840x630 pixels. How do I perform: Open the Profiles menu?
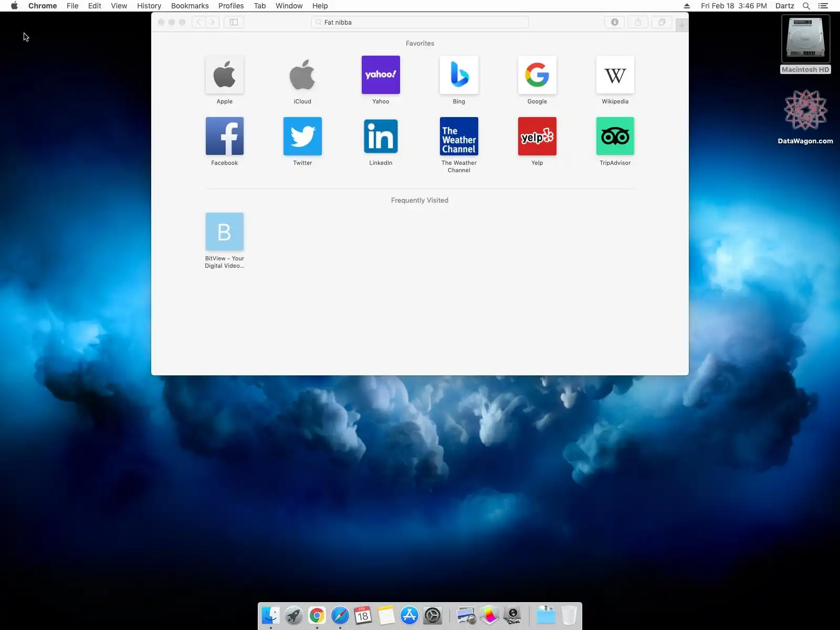tap(231, 6)
